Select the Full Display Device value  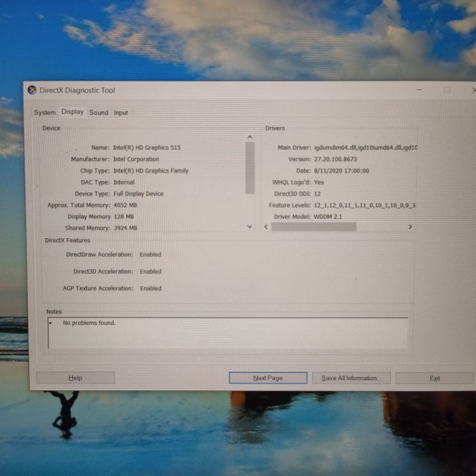(x=139, y=194)
